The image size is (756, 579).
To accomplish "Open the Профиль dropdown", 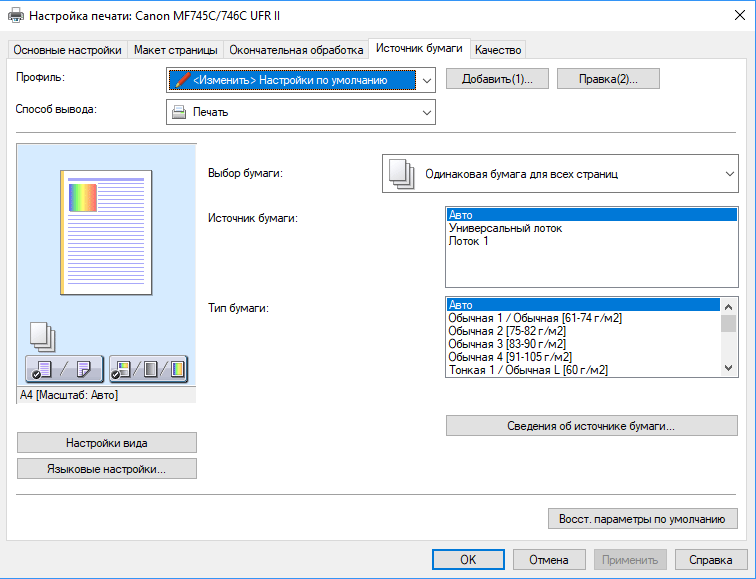I will pyautogui.click(x=301, y=80).
